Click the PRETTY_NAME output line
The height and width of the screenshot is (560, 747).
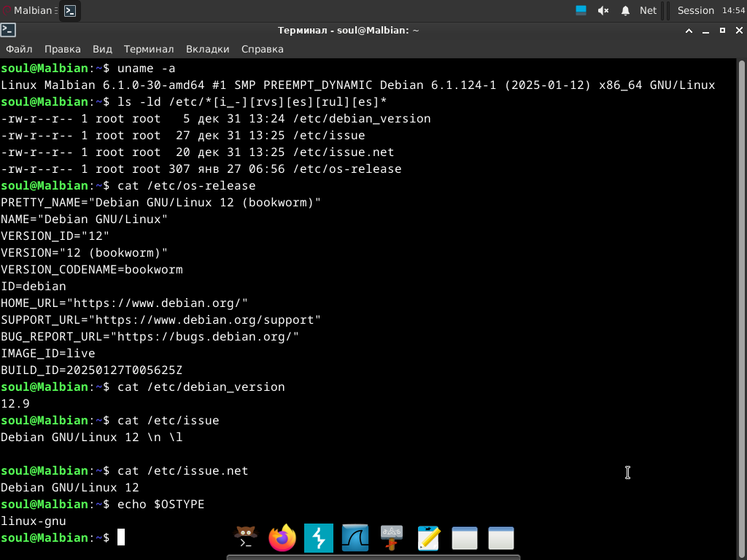[x=160, y=203]
